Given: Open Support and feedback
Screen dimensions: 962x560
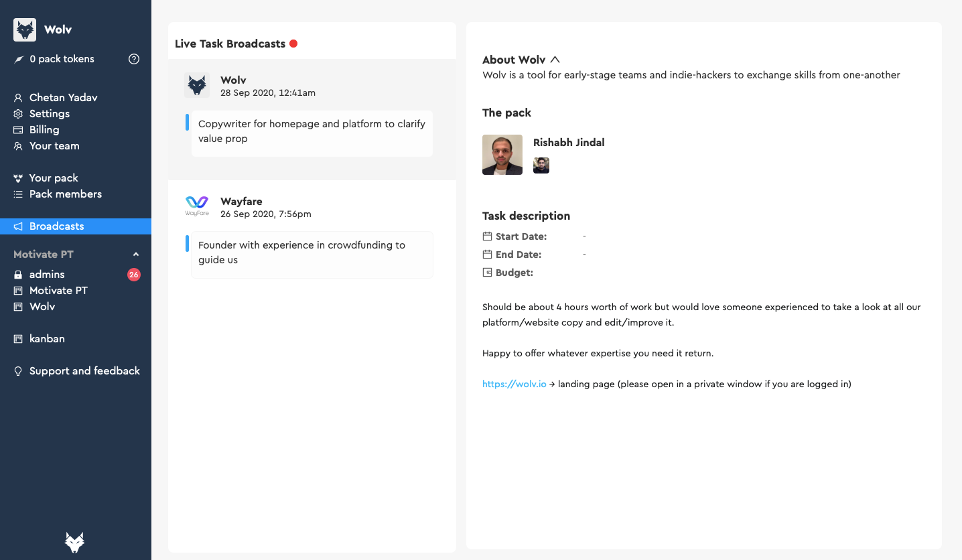Looking at the screenshot, I should pos(84,371).
